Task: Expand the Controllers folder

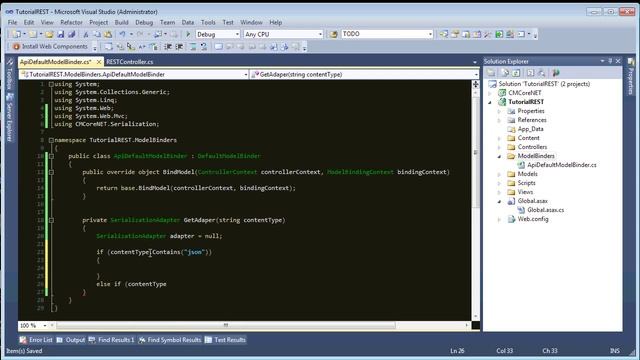Action: pos(499,147)
